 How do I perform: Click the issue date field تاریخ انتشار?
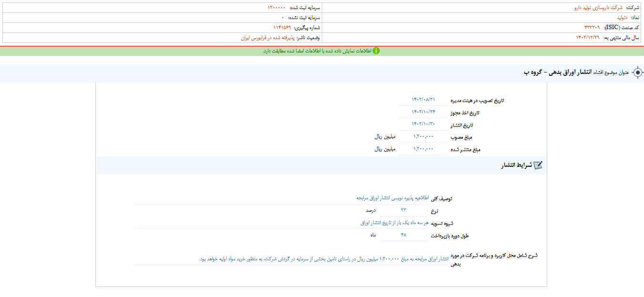pyautogui.click(x=423, y=124)
